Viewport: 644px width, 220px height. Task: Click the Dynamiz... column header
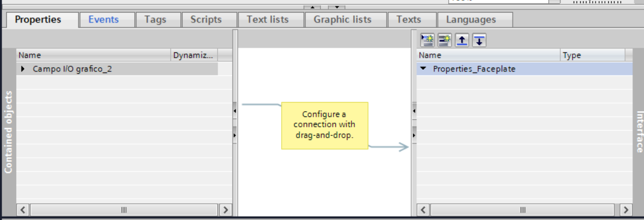point(194,55)
